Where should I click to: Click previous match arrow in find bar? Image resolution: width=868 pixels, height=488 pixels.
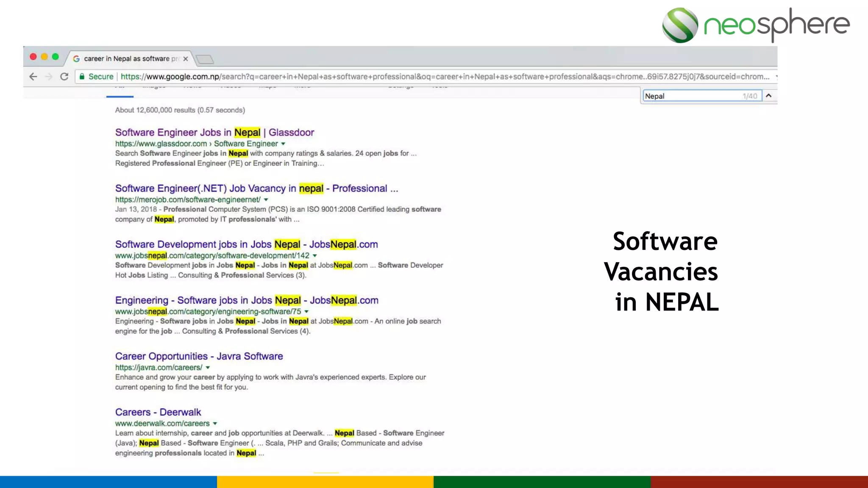click(768, 96)
